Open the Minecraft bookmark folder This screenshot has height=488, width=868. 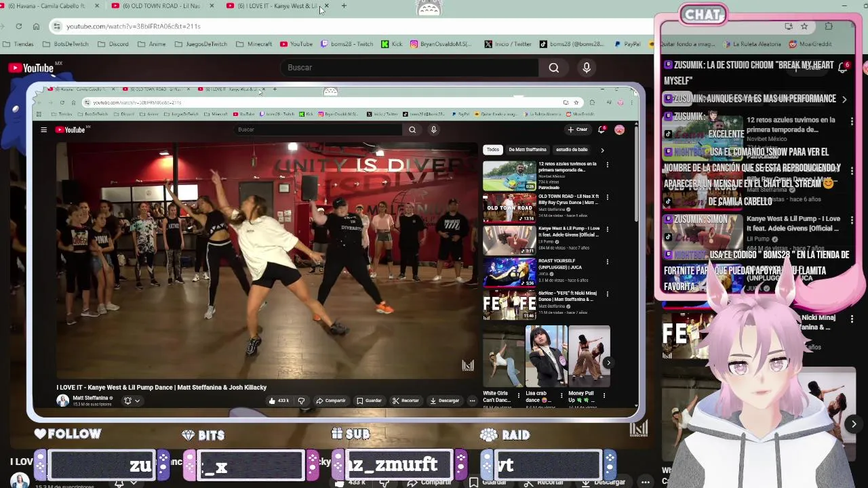point(254,44)
